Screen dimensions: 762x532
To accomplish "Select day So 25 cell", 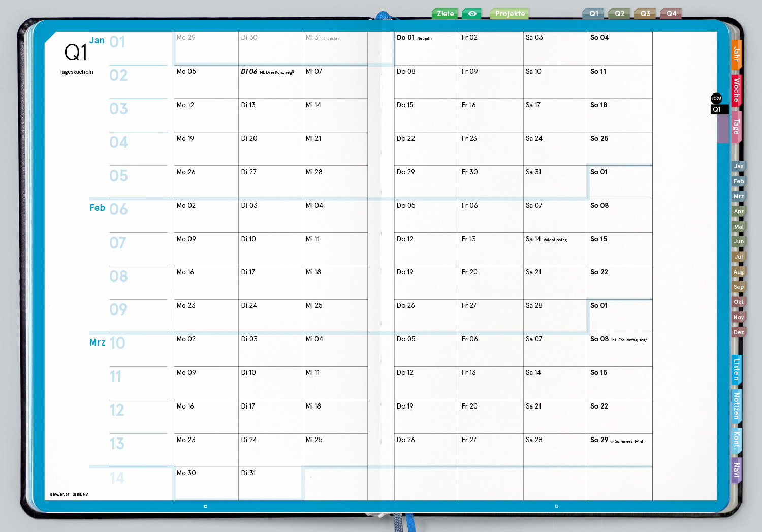I will [x=620, y=148].
